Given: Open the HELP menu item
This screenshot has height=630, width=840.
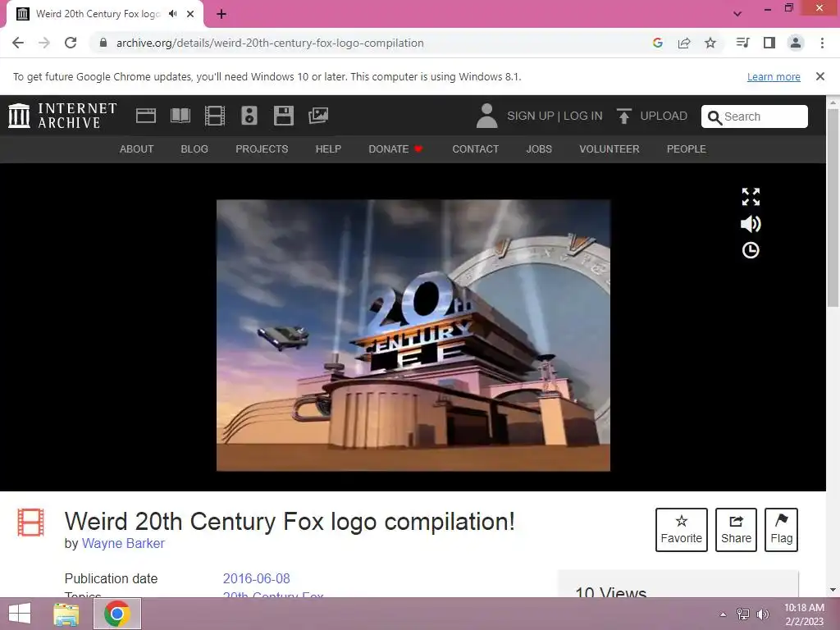Looking at the screenshot, I should pos(328,149).
